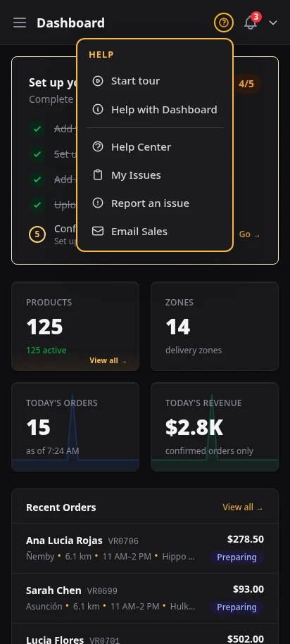290x644 pixels.
Task: Click the $278.50 order amount
Action: click(x=246, y=539)
